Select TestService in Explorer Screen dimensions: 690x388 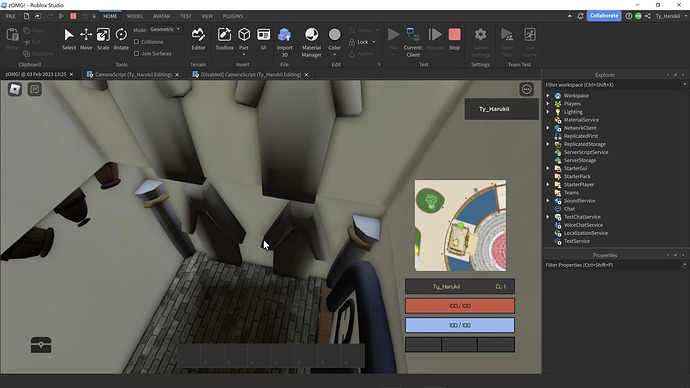(x=576, y=241)
